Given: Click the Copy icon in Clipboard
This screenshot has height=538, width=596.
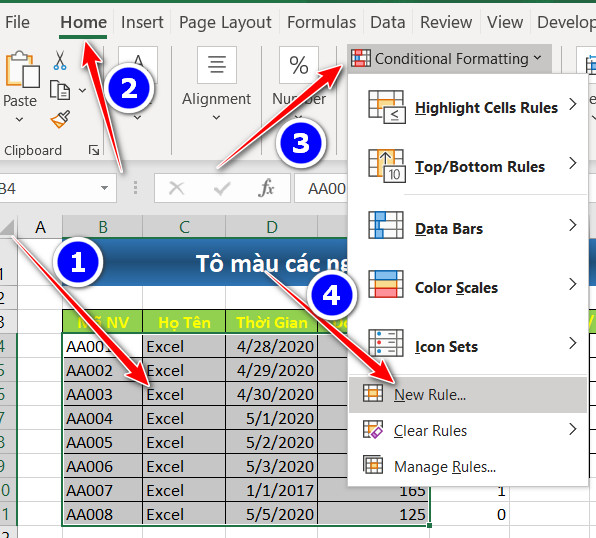Looking at the screenshot, I should click(x=60, y=90).
